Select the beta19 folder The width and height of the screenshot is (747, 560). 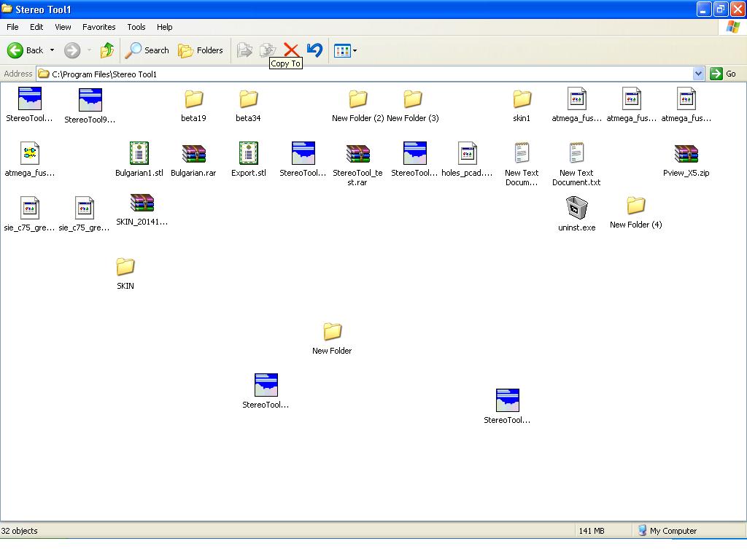click(x=193, y=106)
